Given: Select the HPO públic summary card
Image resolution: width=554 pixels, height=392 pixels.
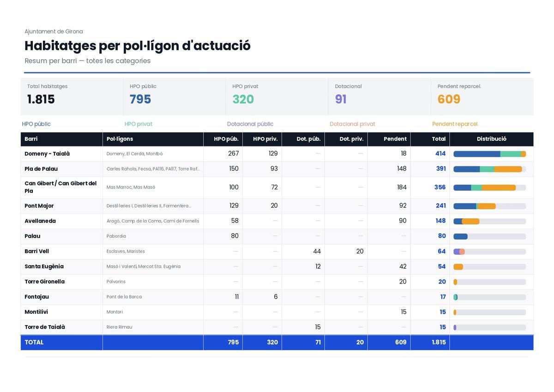Looking at the screenshot, I should pos(175,96).
